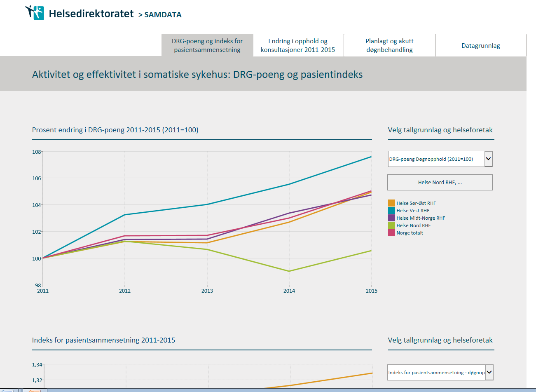Click the green Helse Nord RHF swatch

tap(391, 225)
